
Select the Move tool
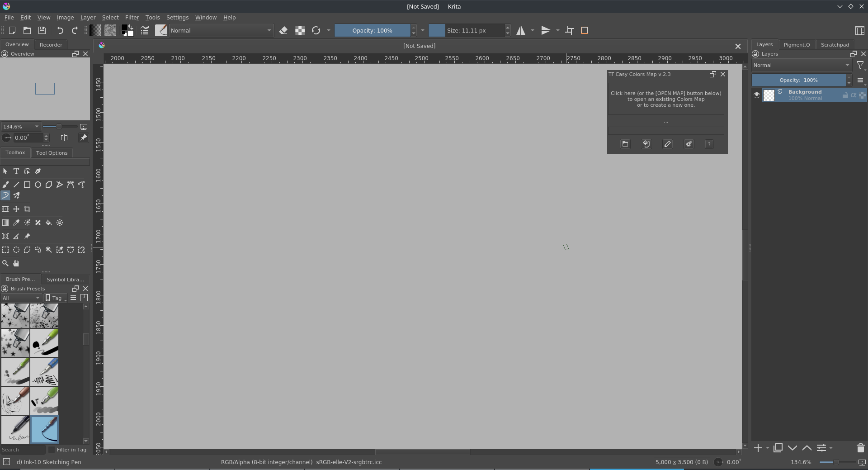16,209
